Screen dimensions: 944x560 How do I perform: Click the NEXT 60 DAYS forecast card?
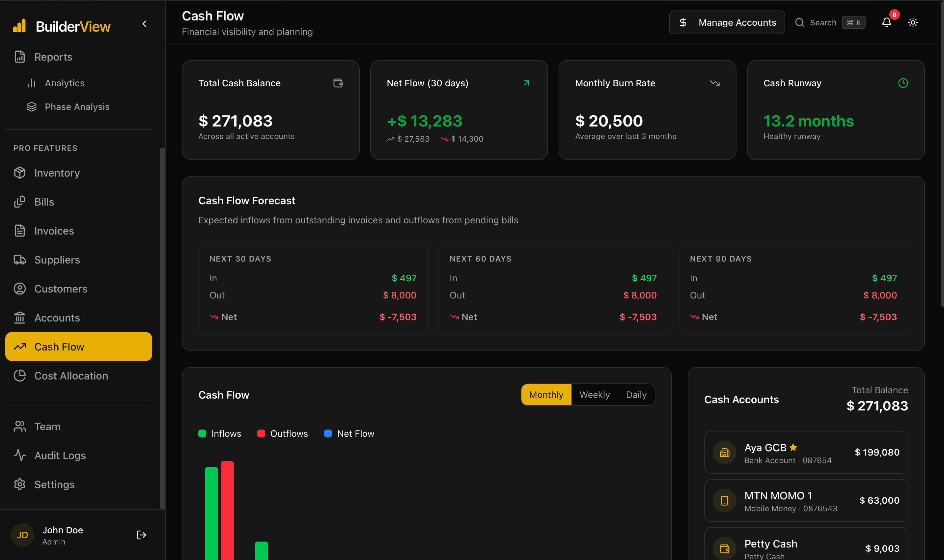(x=553, y=288)
